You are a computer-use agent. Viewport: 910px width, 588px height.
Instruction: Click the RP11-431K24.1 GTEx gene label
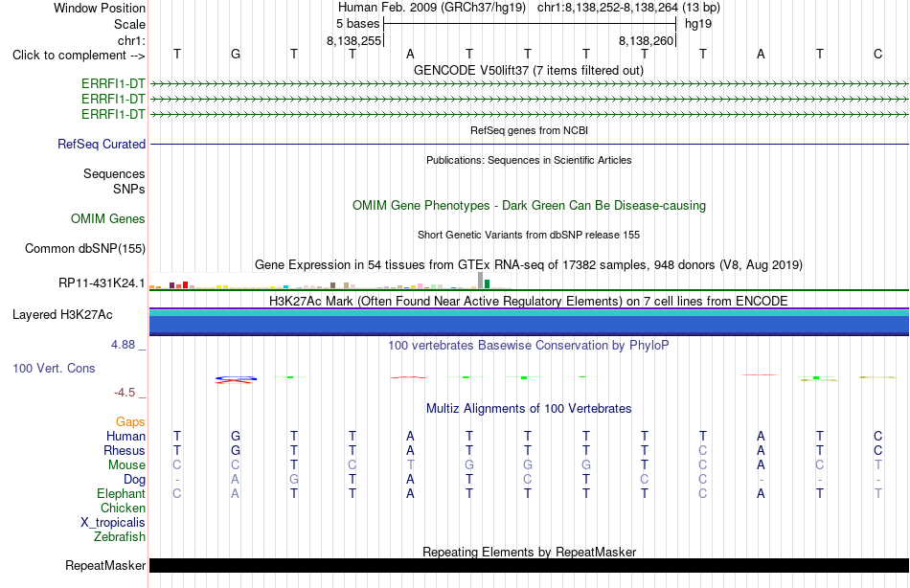(102, 283)
